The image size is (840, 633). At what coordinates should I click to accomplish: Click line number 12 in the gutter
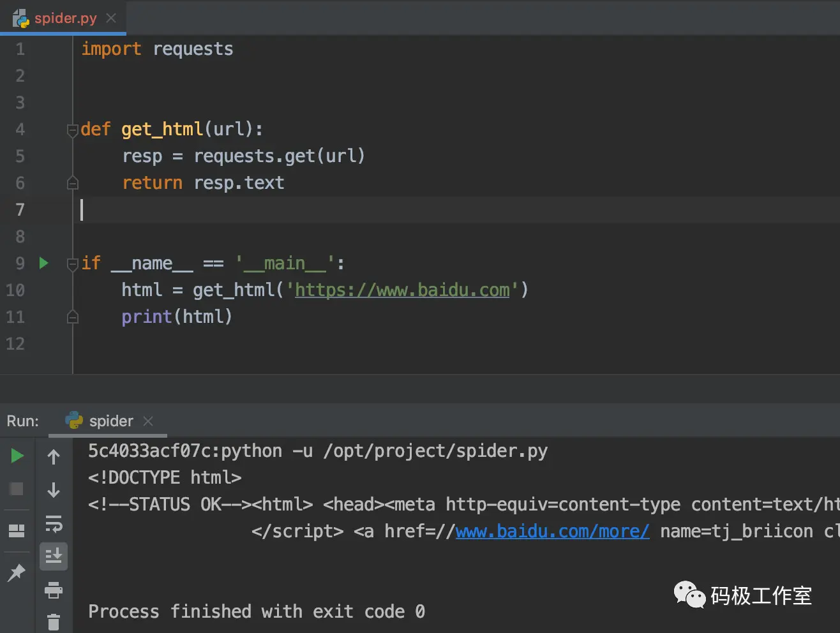15,344
